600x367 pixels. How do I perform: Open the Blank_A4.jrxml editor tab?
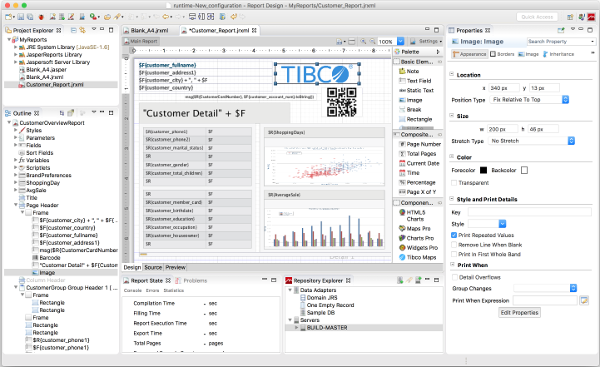click(149, 30)
